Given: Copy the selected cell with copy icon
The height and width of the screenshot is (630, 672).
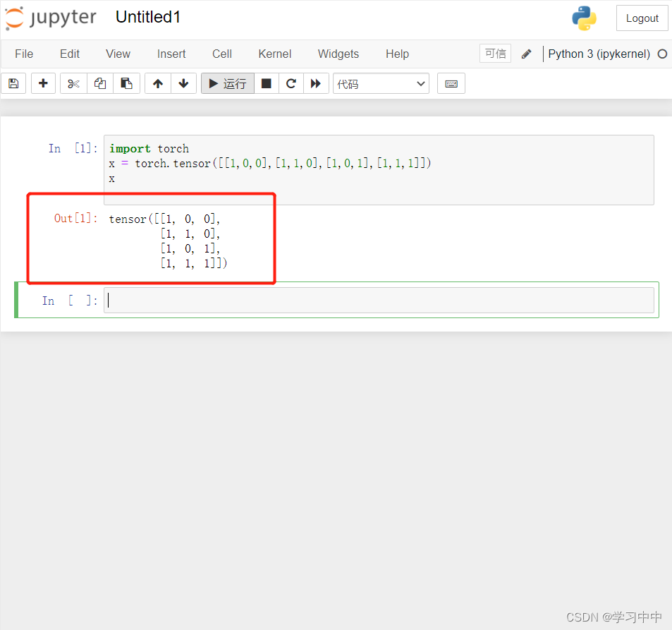Looking at the screenshot, I should (x=99, y=83).
